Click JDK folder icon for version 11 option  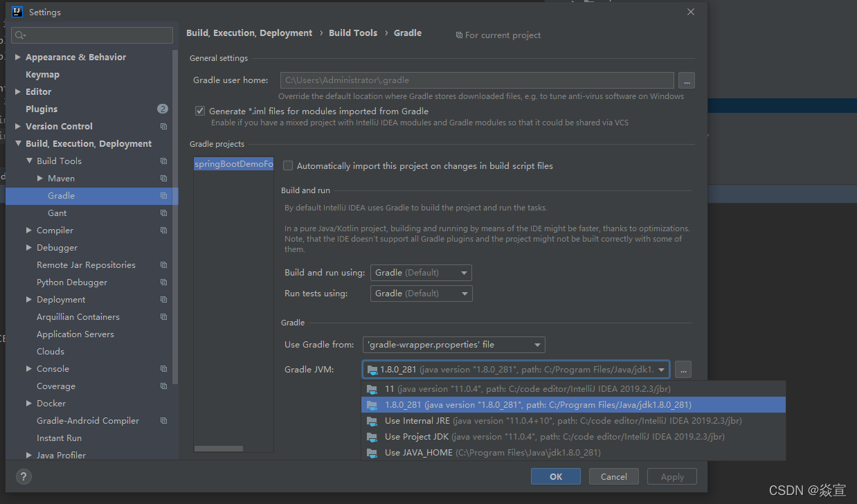click(x=372, y=389)
